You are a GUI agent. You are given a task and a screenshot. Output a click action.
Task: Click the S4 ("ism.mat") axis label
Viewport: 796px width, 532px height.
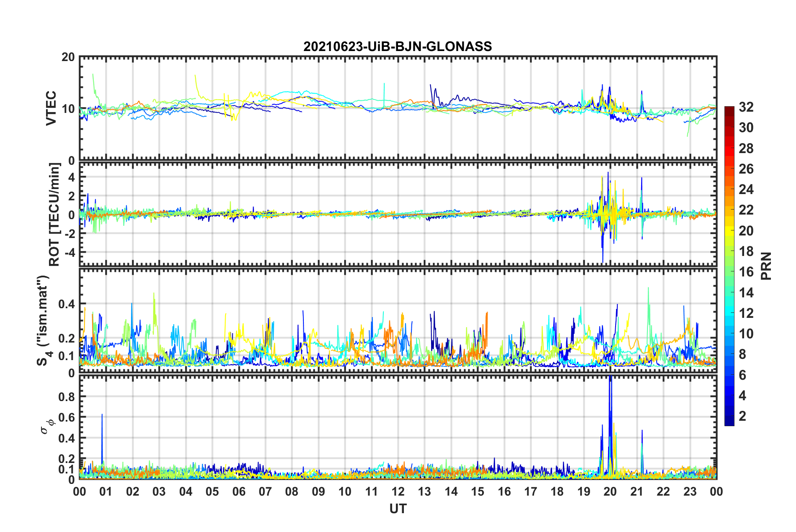43,320
